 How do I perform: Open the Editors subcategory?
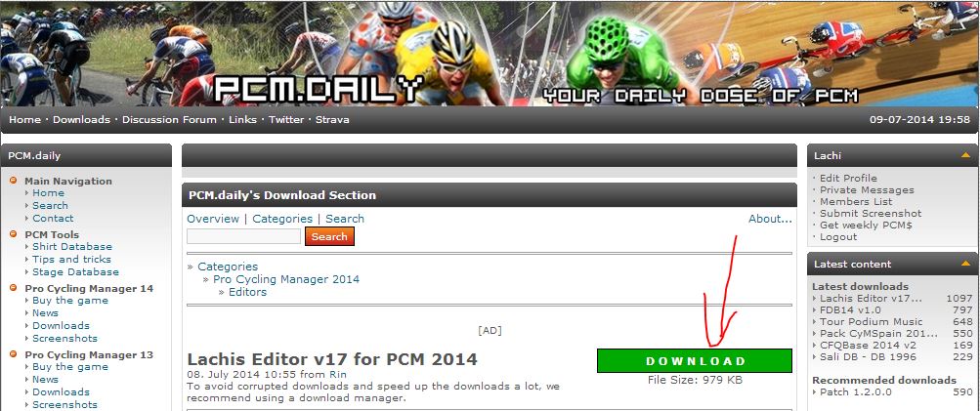tap(247, 292)
